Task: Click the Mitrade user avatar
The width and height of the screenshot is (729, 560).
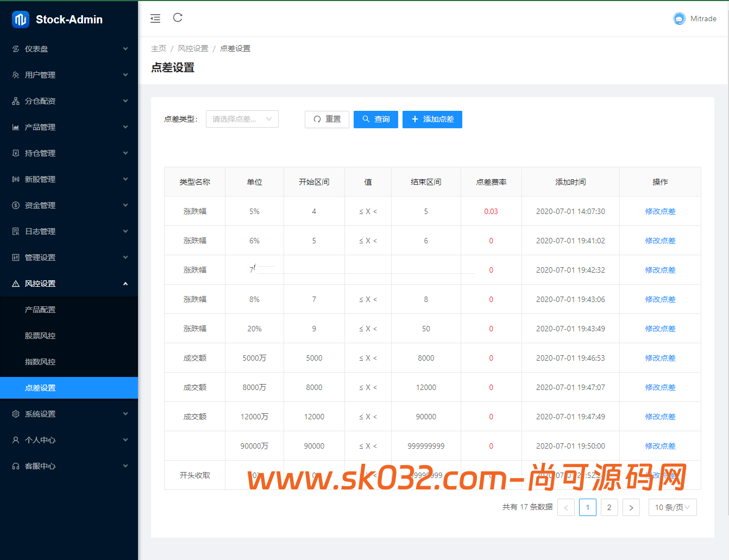Action: [679, 18]
